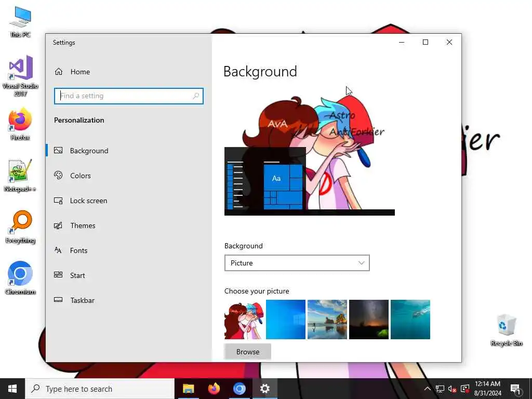The width and height of the screenshot is (532, 399).
Task: Open the Action Center notifications icon
Action: 515,389
